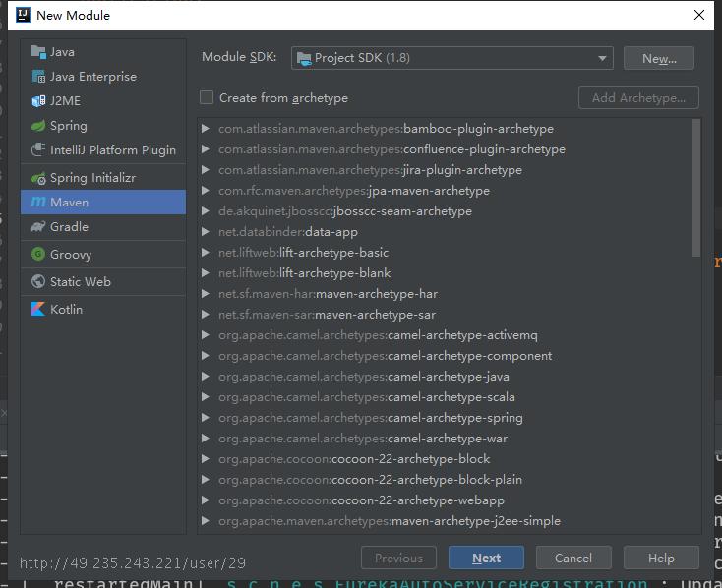Viewport: 722px width, 588px height.
Task: Click the Previous button
Action: [x=398, y=559]
